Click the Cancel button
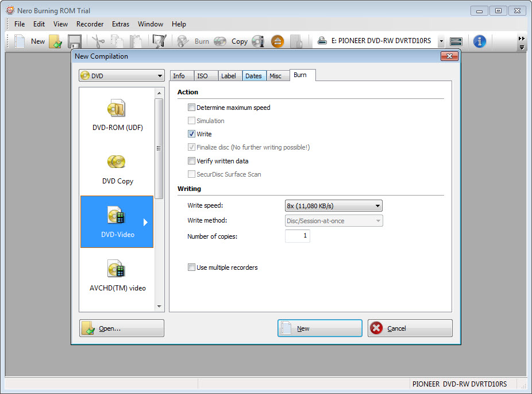 pos(410,328)
